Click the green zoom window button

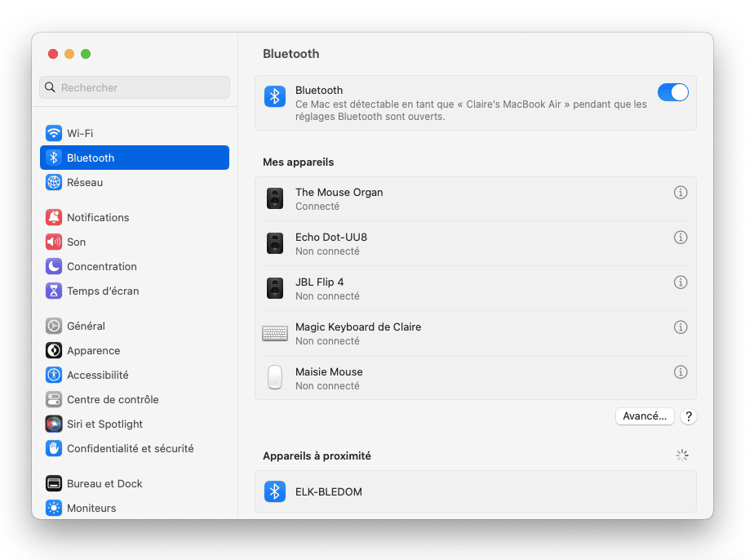click(86, 54)
